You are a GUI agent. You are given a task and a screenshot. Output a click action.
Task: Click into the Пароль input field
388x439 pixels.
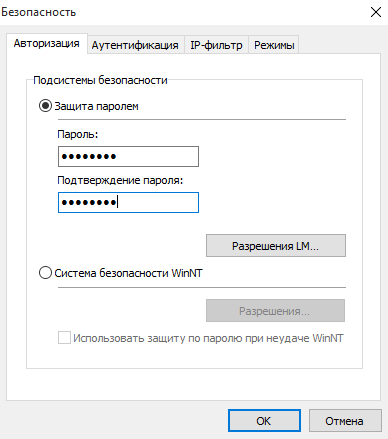(128, 156)
